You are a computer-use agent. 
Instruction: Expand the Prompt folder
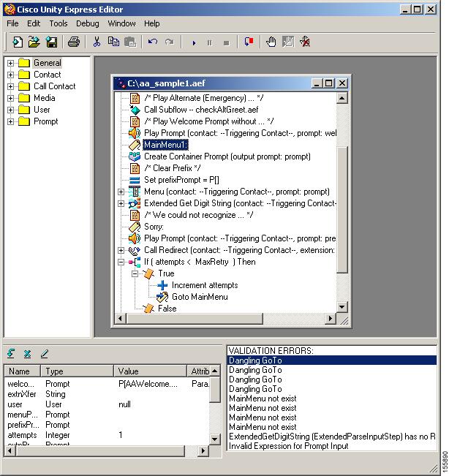[x=11, y=121]
